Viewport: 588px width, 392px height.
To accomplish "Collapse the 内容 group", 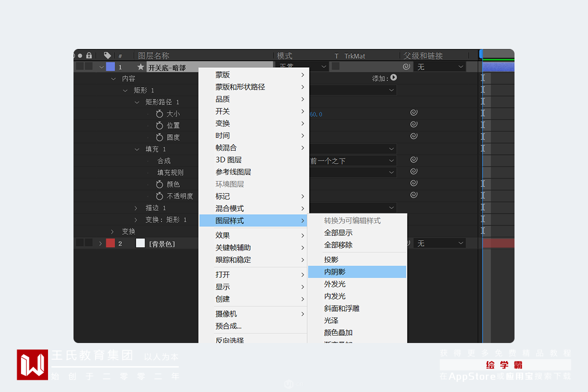I will coord(114,79).
